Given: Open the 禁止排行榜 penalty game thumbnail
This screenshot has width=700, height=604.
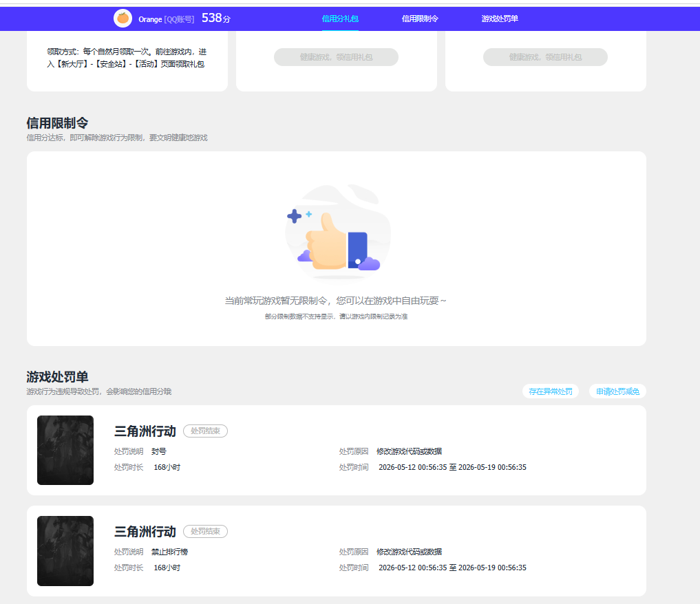Looking at the screenshot, I should click(65, 551).
